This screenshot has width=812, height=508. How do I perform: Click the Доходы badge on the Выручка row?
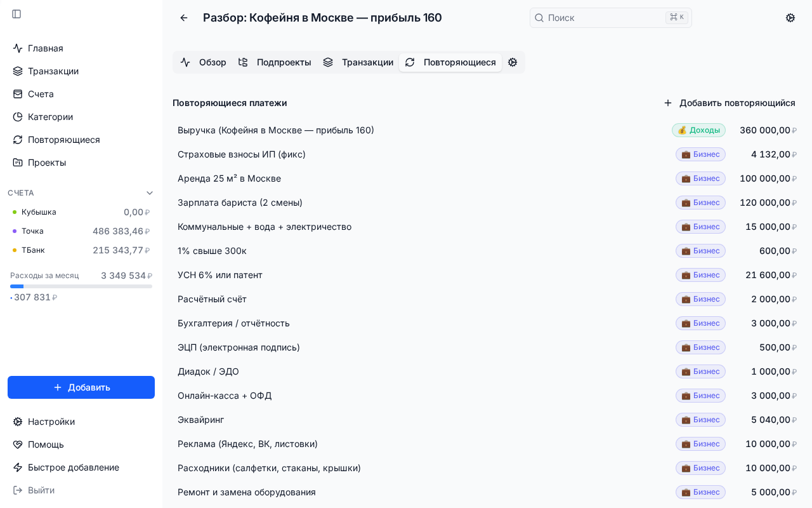[698, 130]
